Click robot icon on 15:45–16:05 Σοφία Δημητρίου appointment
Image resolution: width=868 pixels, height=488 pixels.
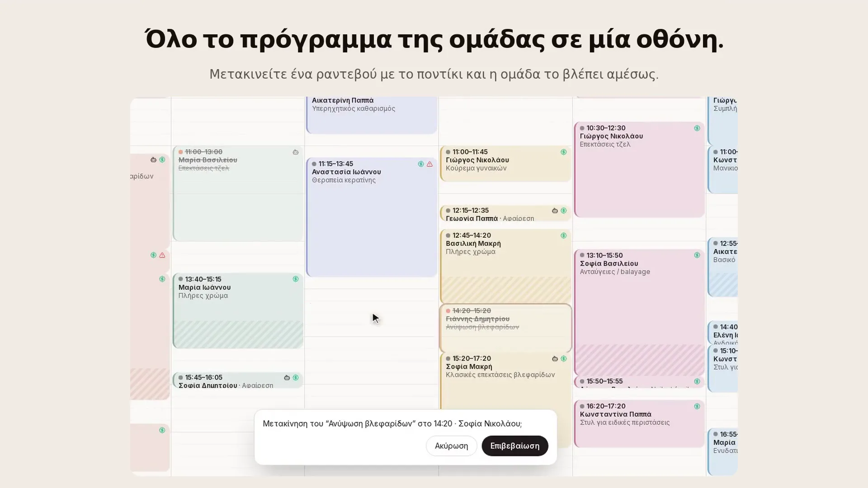287,378
